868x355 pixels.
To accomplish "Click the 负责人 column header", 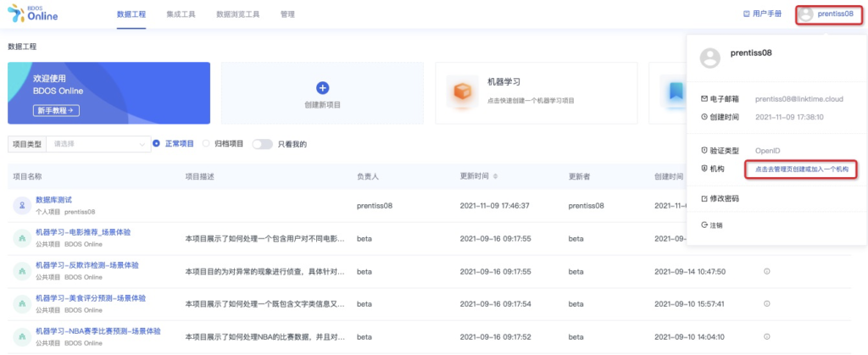I will (368, 176).
